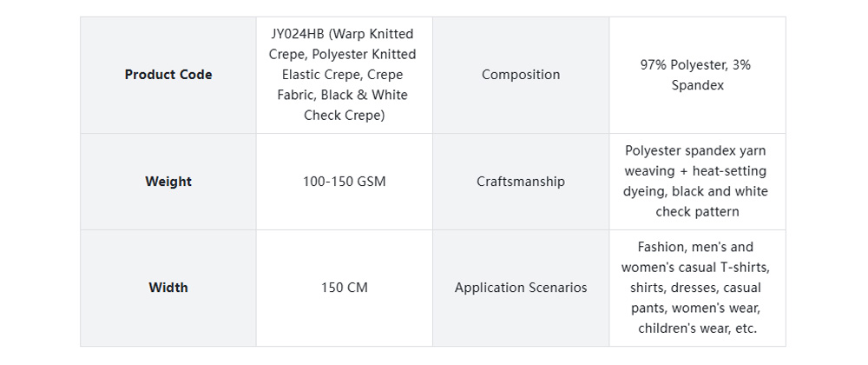Viewport: 868px width, 365px height.
Task: Click the "heat-setting" text in Craftsmanship value
Action: tap(729, 171)
